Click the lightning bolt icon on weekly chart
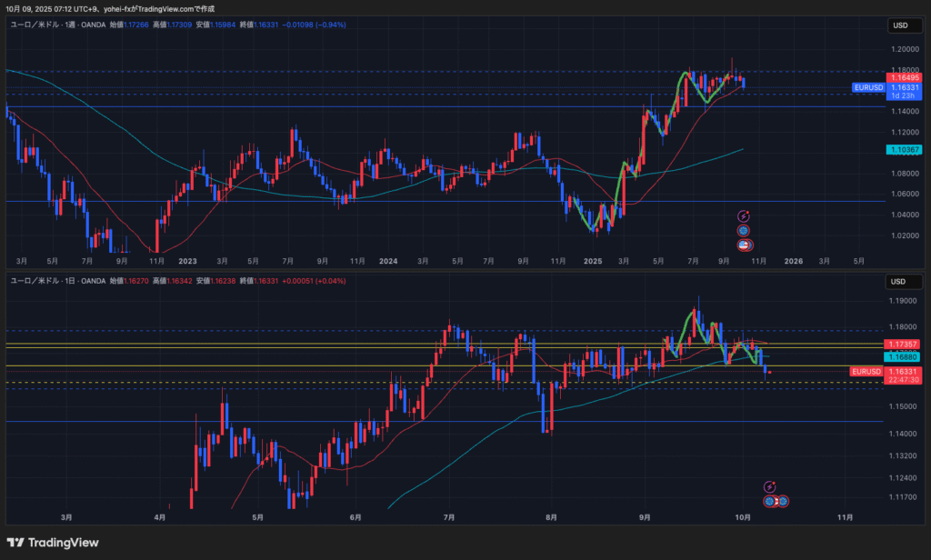The image size is (931, 560). [744, 215]
